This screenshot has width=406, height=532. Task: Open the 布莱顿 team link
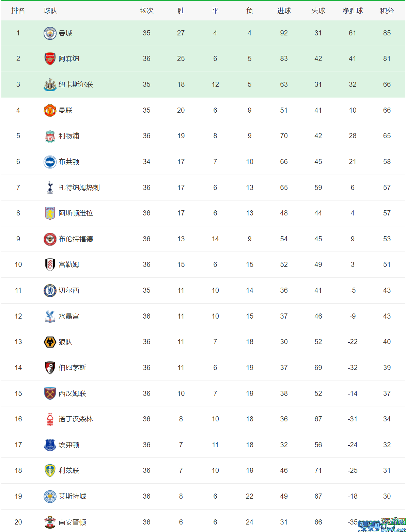(x=69, y=162)
